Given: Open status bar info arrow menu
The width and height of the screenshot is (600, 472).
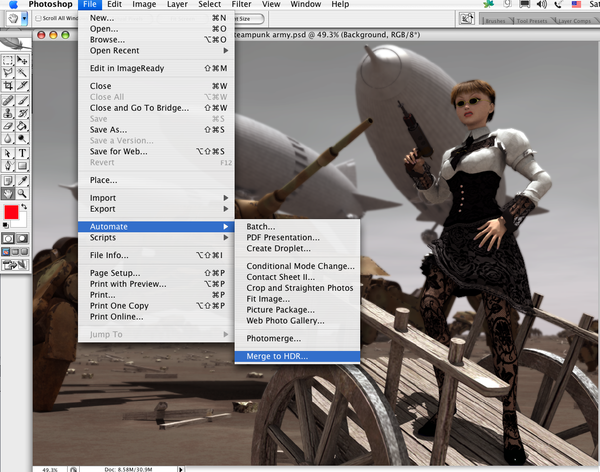Looking at the screenshot, I should pyautogui.click(x=181, y=469).
